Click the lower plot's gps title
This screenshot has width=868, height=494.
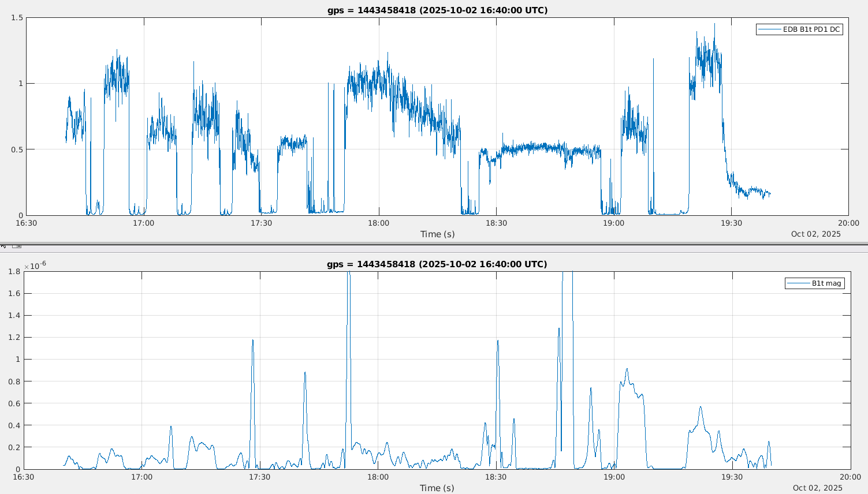437,264
